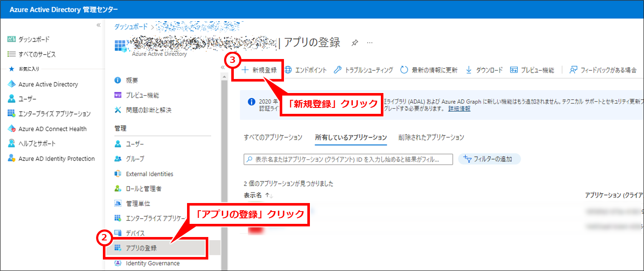Focus the application name or ID search box
Image resolution: width=644 pixels, height=271 pixels.
pyautogui.click(x=348, y=159)
